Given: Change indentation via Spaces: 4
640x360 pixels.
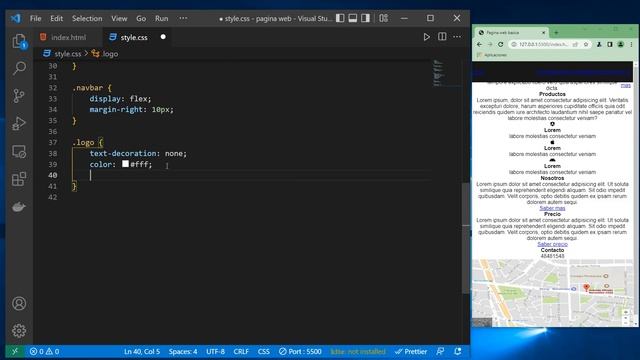Looking at the screenshot, I should [x=183, y=351].
